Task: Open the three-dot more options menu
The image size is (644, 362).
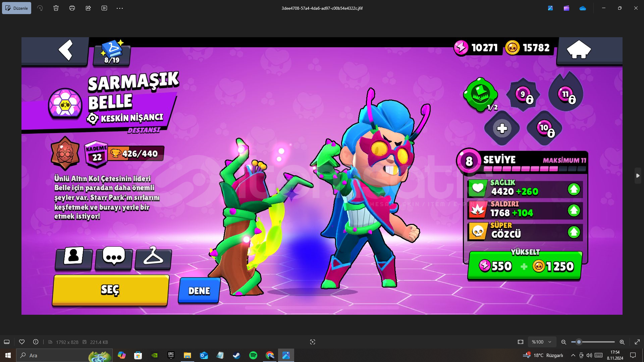Action: point(120,8)
